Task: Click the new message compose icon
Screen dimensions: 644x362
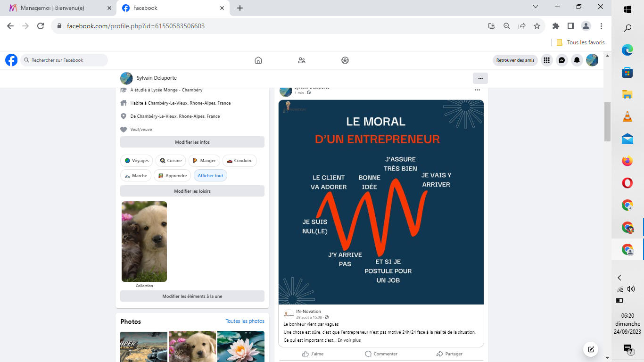Action: tap(590, 349)
